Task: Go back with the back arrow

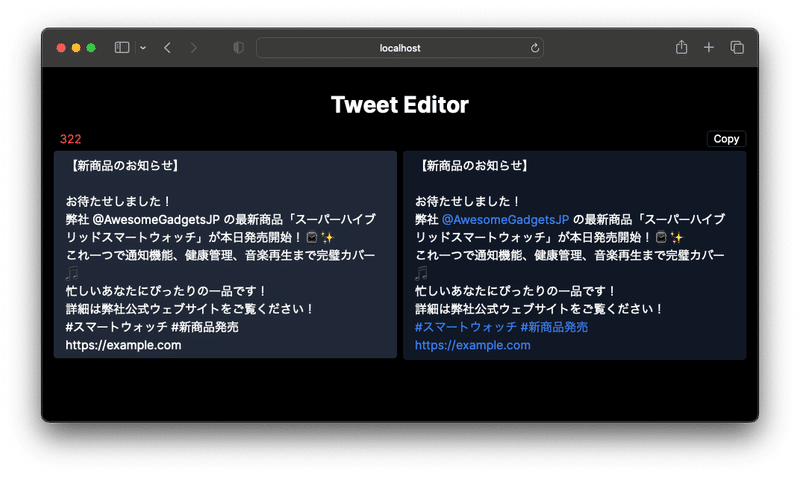Action: tap(167, 47)
